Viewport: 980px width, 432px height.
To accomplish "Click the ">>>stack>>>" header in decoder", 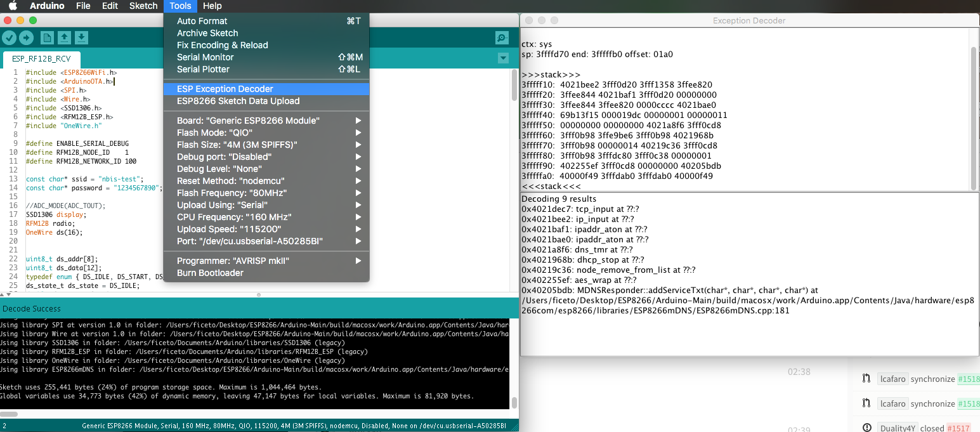I will pos(551,74).
